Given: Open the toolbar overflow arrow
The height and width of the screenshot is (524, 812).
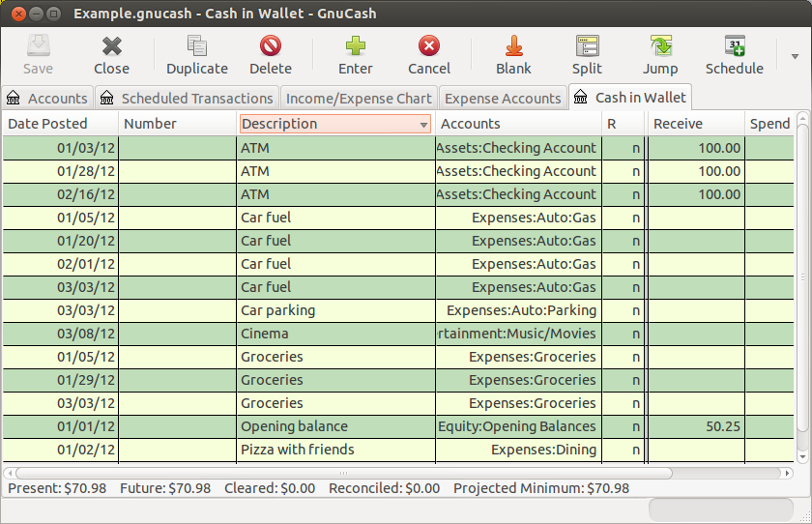Looking at the screenshot, I should 795,56.
